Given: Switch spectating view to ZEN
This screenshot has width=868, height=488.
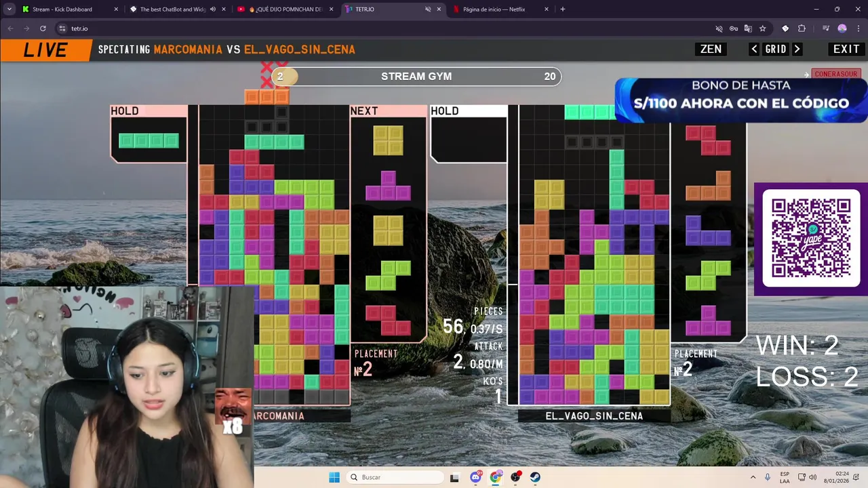Looking at the screenshot, I should coord(711,49).
